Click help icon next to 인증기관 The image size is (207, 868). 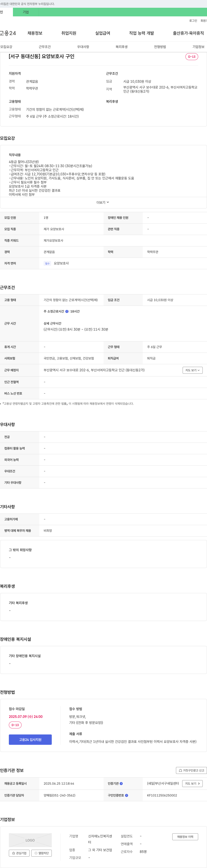[121, 783]
